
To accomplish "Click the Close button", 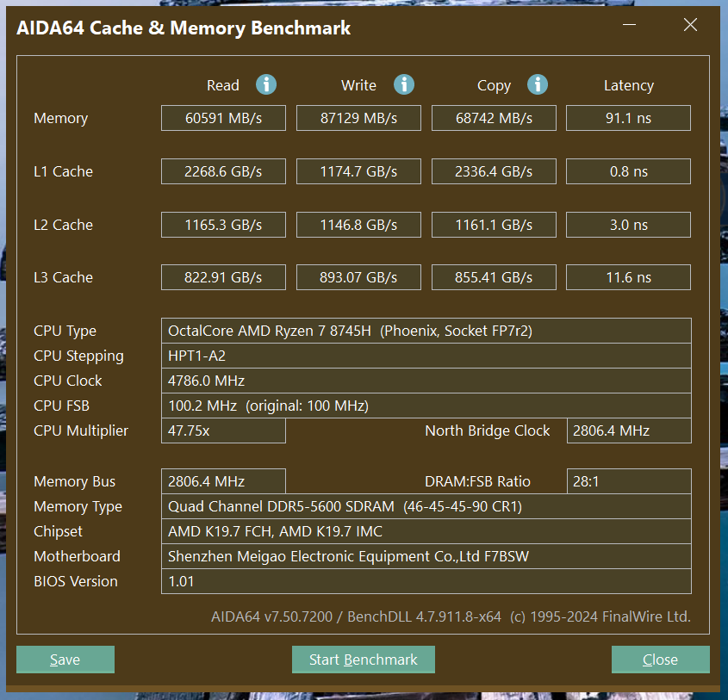I will click(x=660, y=660).
